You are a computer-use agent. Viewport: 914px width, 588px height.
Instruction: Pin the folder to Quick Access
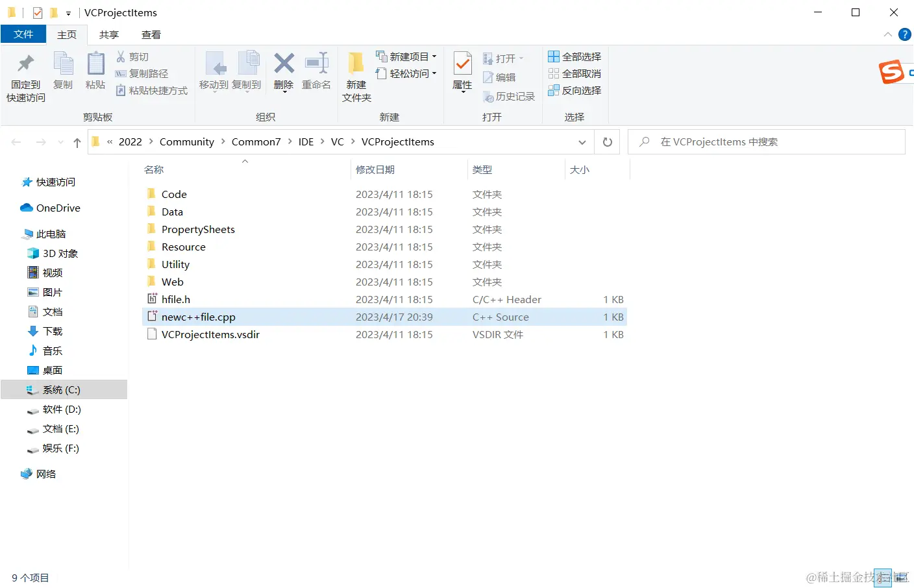coord(26,77)
